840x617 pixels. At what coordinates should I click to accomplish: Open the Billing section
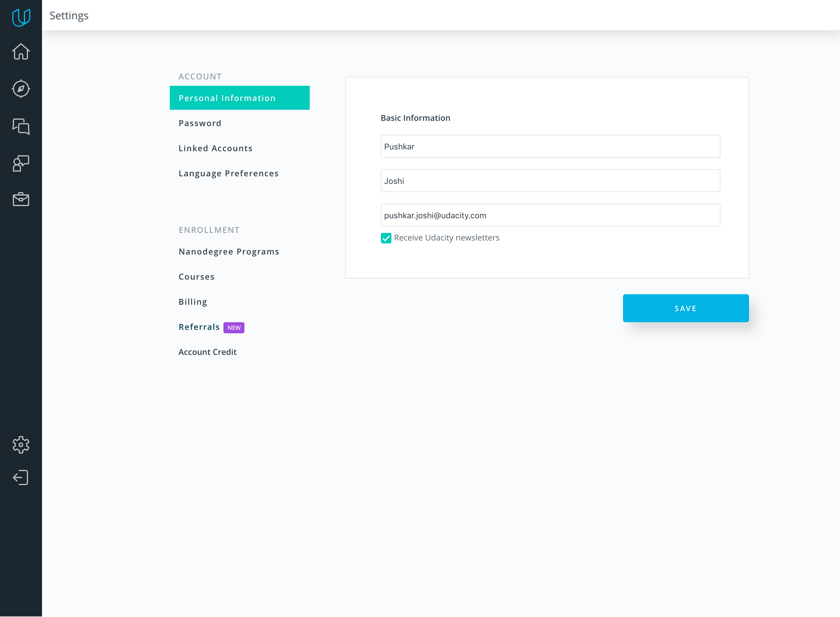pyautogui.click(x=193, y=302)
